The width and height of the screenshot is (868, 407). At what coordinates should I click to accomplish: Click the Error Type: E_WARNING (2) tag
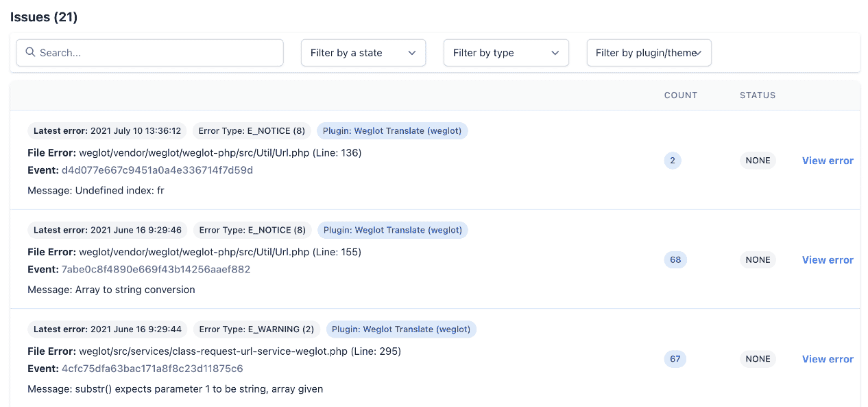[x=256, y=329]
